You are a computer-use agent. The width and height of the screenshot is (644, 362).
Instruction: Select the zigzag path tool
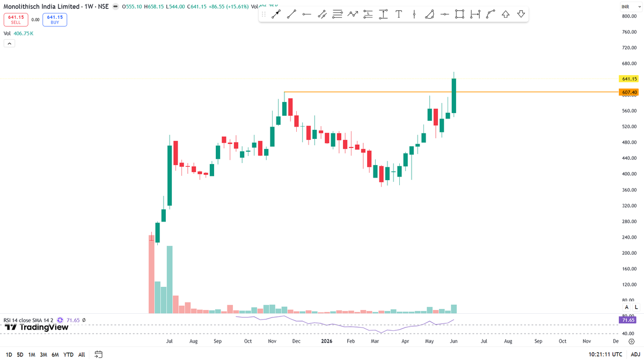point(353,14)
